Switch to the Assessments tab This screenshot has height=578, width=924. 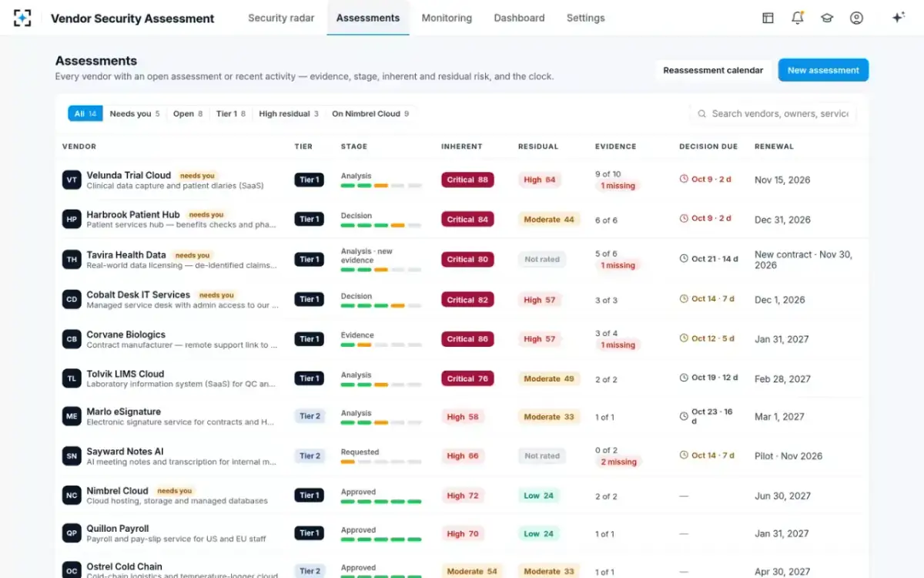click(x=368, y=18)
